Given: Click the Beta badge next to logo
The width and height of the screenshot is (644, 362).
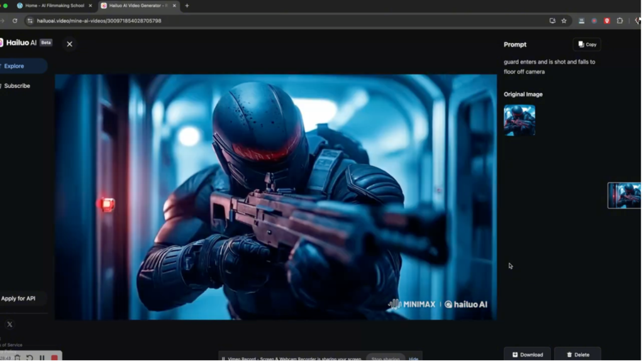Looking at the screenshot, I should pyautogui.click(x=46, y=43).
